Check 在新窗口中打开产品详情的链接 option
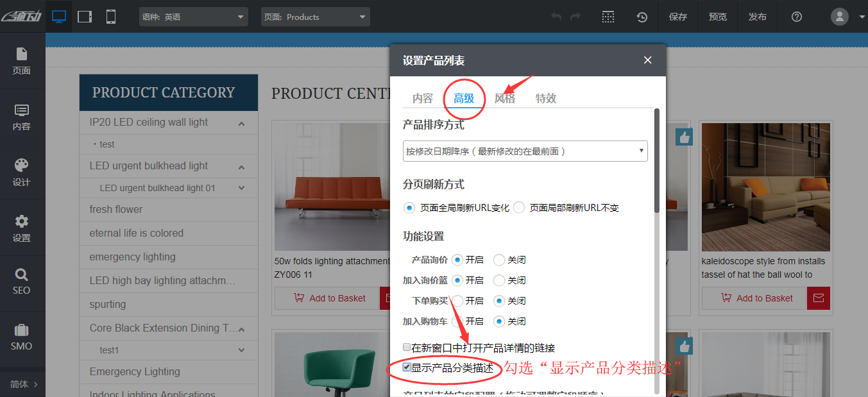Screen dimensions: 868x397 tap(407, 348)
